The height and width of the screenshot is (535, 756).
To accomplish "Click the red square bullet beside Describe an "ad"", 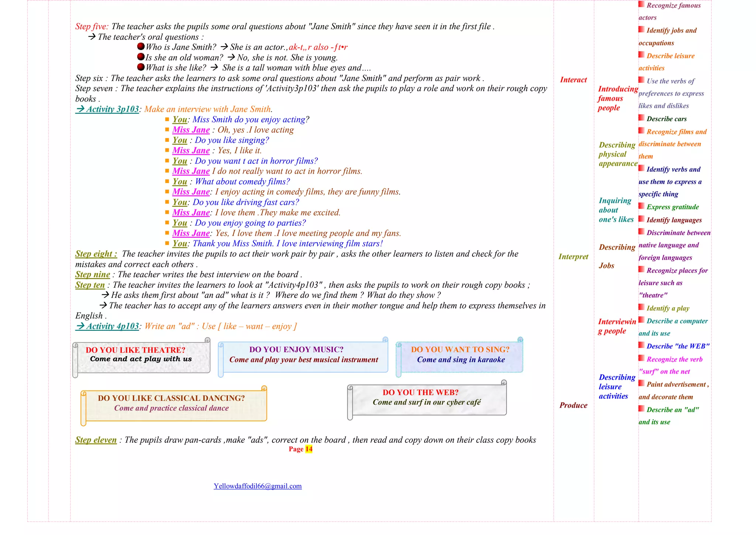I will click(x=642, y=409).
